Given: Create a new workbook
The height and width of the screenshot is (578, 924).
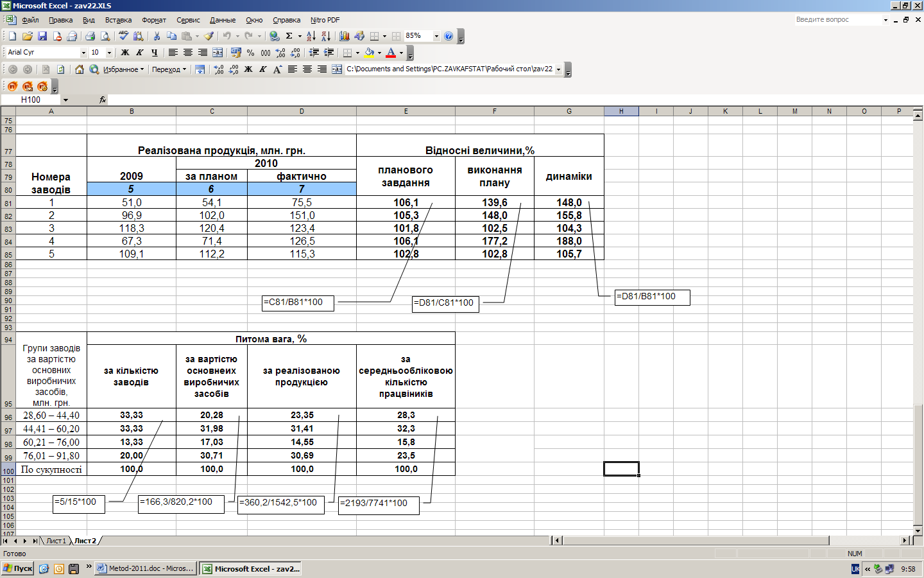Looking at the screenshot, I should pos(12,36).
